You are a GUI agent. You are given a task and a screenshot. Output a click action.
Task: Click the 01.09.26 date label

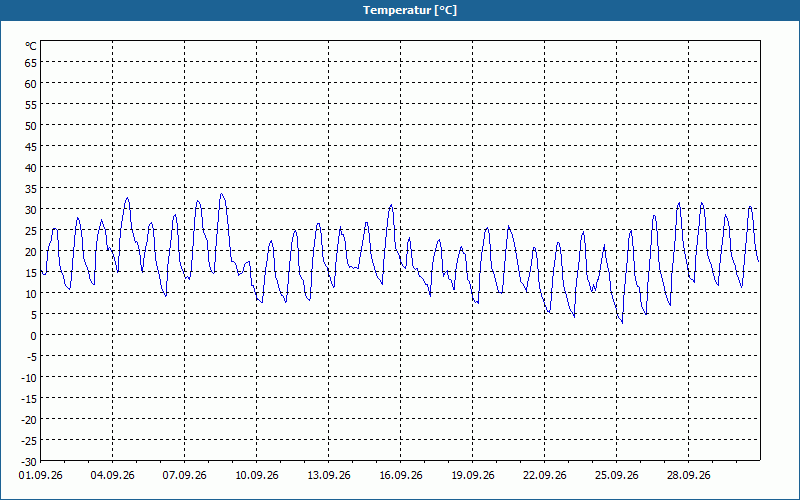click(40, 475)
